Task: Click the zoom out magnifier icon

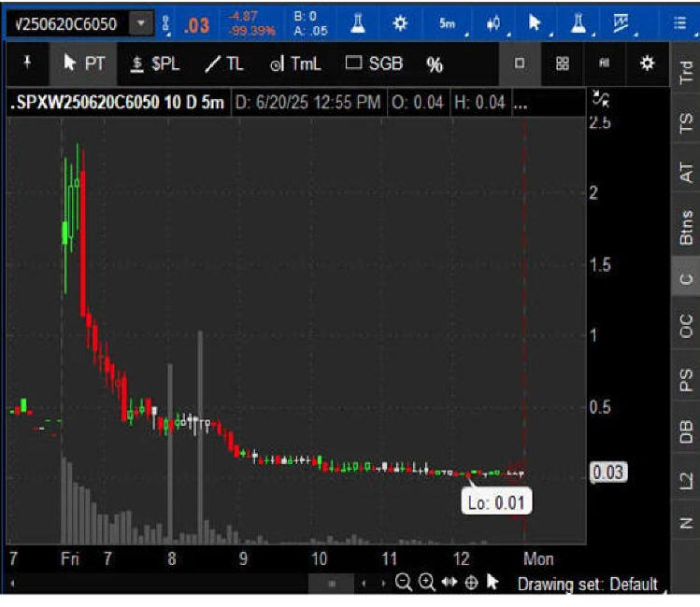Action: 403,582
